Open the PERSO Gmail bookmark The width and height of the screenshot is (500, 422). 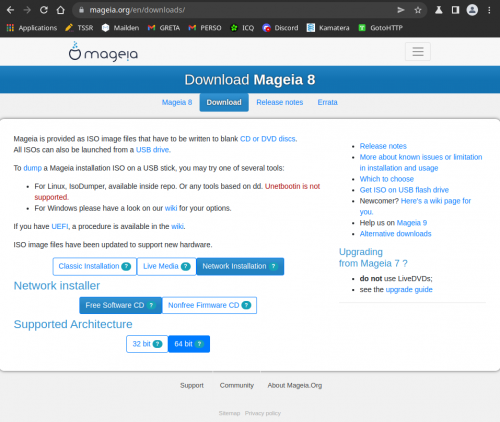click(x=205, y=28)
